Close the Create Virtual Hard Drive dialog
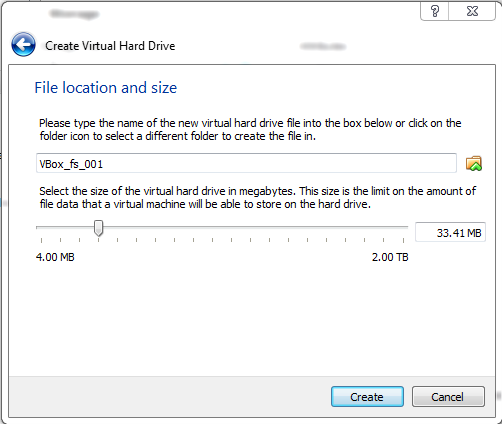Image resolution: width=502 pixels, height=424 pixels. [x=472, y=11]
